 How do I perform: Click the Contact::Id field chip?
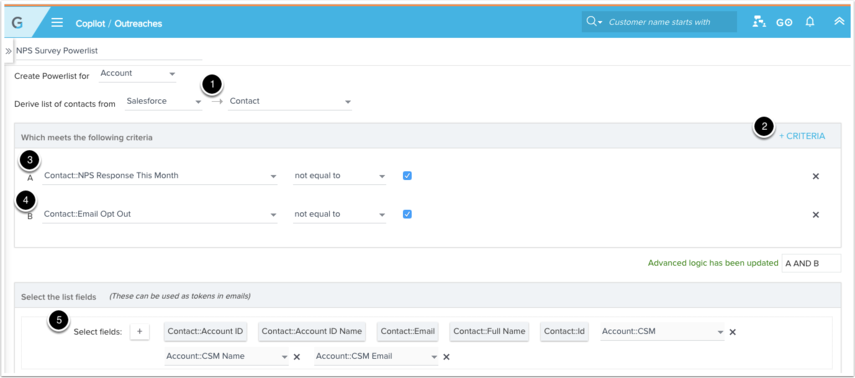click(564, 332)
